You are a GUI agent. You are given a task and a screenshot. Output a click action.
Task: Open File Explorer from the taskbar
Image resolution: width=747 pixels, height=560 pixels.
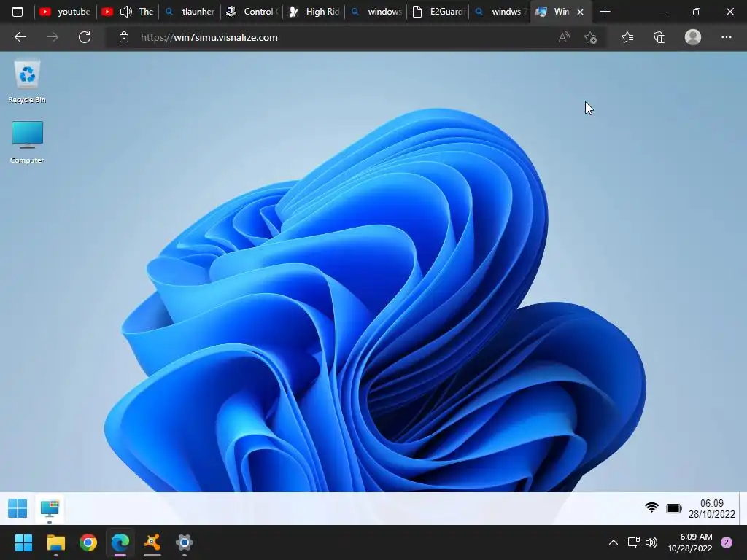point(55,542)
